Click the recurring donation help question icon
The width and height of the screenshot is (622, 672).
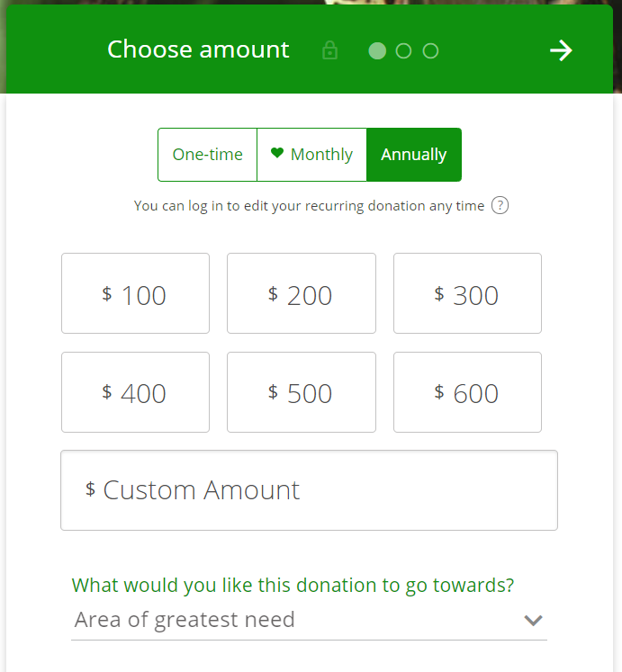pos(500,205)
